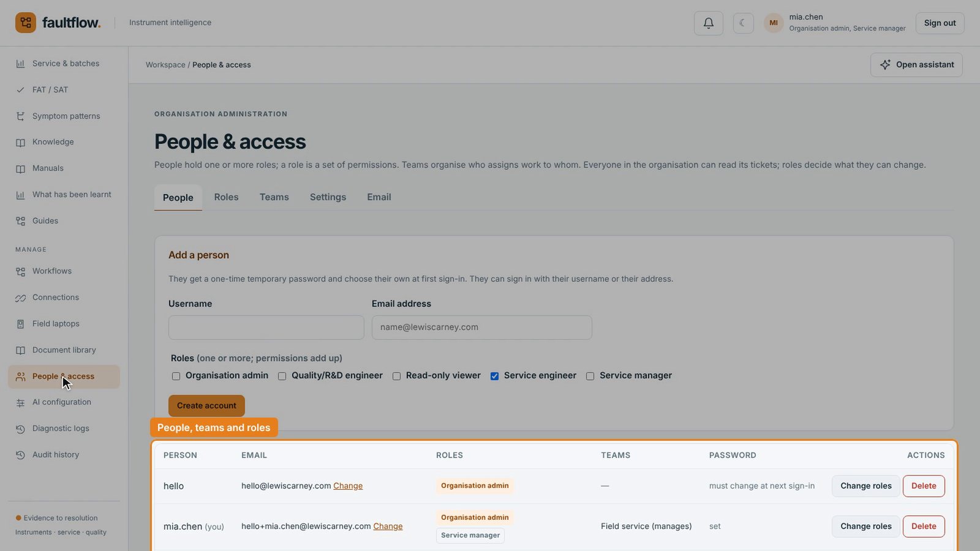Image resolution: width=980 pixels, height=551 pixels.
Task: Click the mia.chen username in header
Action: [806, 17]
